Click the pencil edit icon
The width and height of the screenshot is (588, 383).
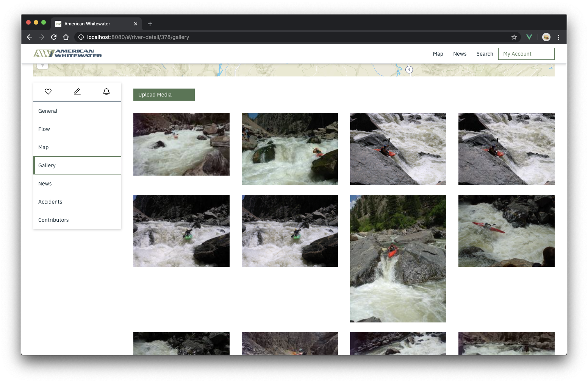point(77,92)
